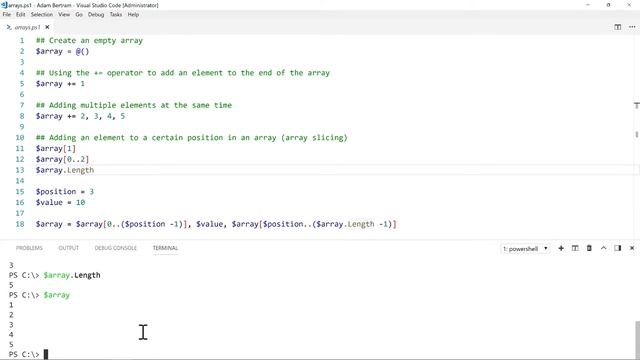
Task: Open the editor More Actions ellipsis menu
Action: [x=632, y=27]
